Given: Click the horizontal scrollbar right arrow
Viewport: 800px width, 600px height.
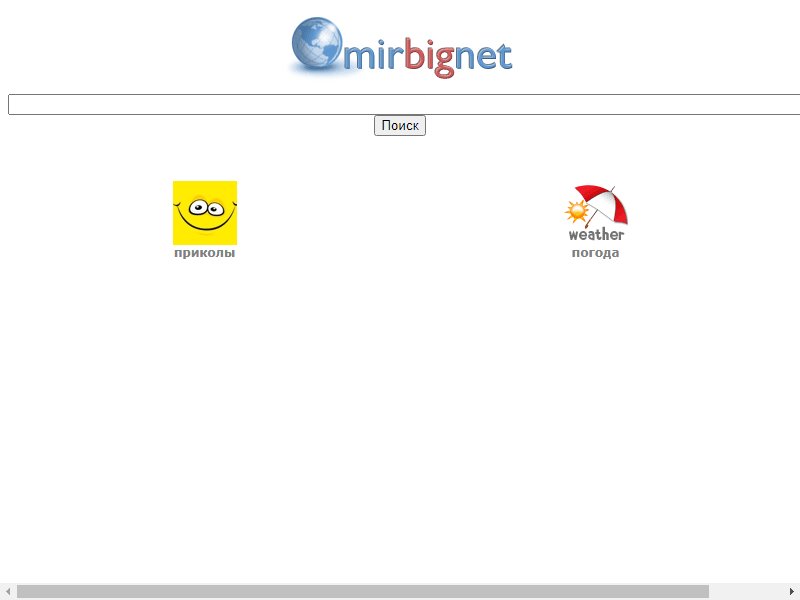Looking at the screenshot, I should (x=792, y=592).
